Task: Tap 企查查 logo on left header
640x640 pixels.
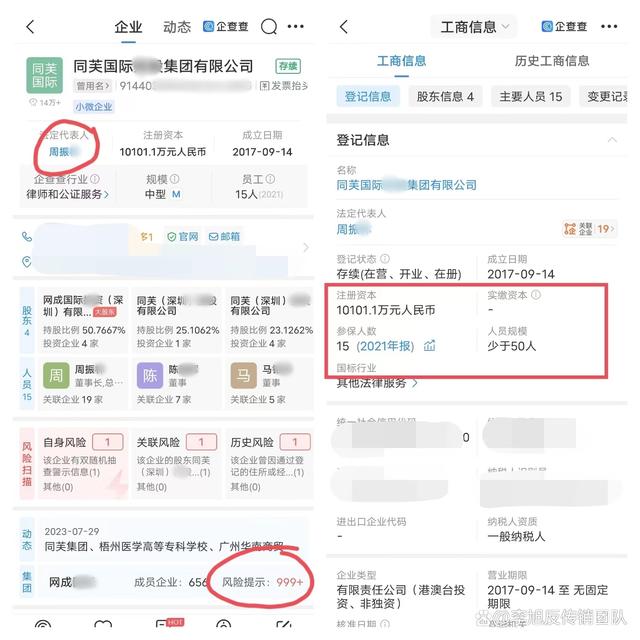Action: (x=226, y=27)
